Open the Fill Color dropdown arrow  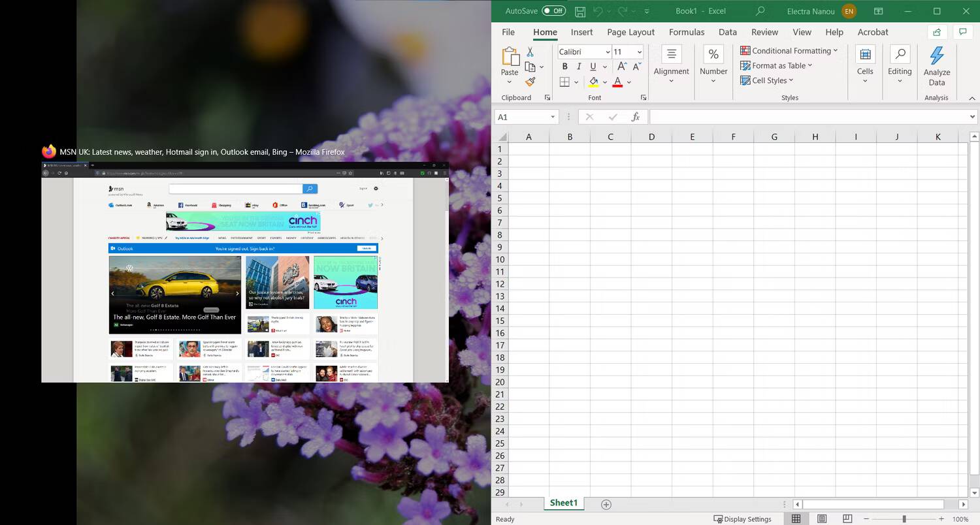[x=604, y=82]
